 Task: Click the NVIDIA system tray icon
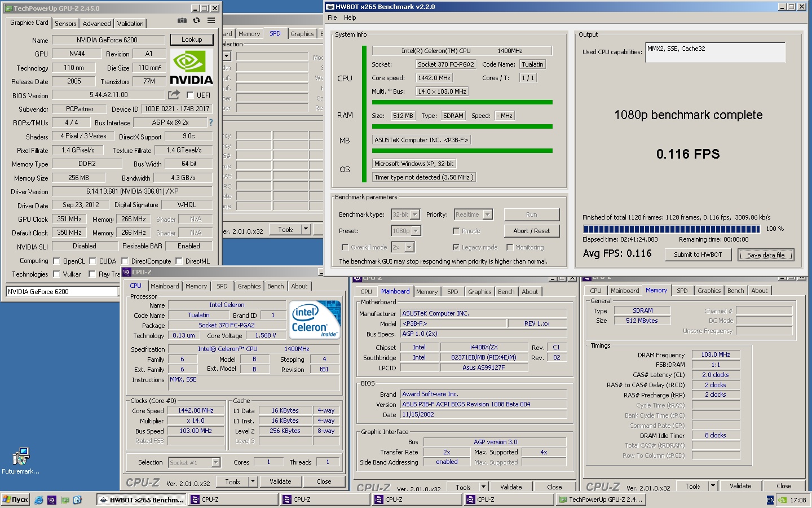tap(782, 500)
